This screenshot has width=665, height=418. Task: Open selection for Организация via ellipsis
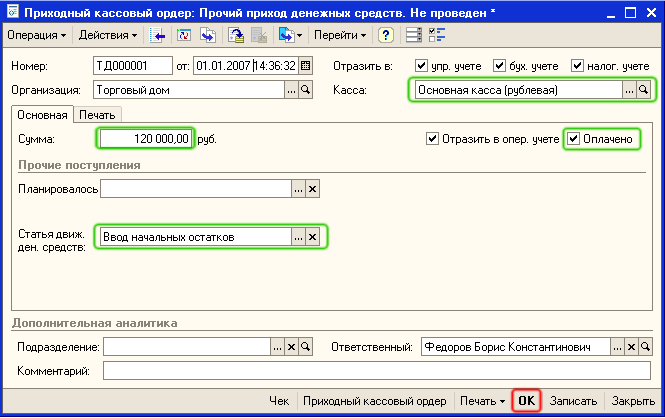pos(291,90)
